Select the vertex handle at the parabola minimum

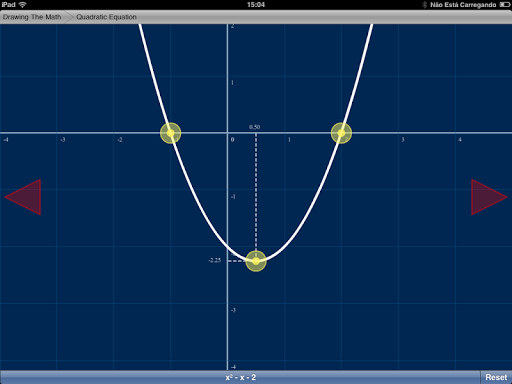pos(256,261)
